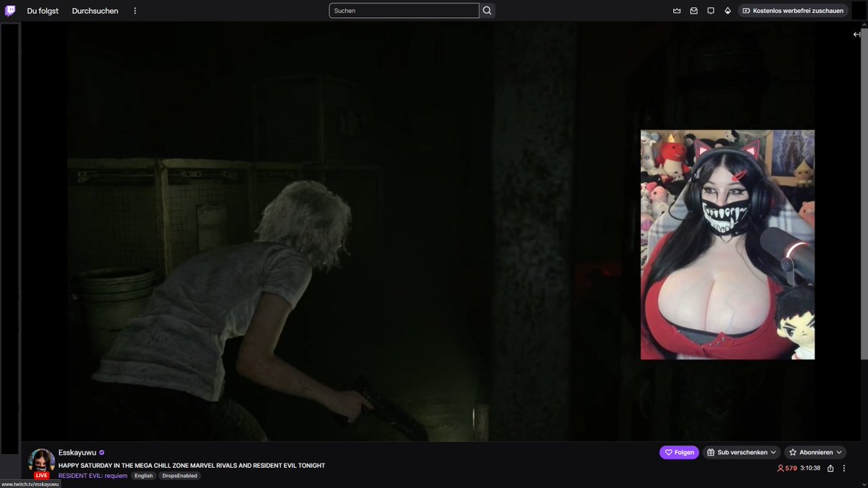This screenshot has width=868, height=488.
Task: Click the stream title 'HAPPY SATURDAY IN THE MEGA CHILL ZONE'
Action: [x=192, y=466]
